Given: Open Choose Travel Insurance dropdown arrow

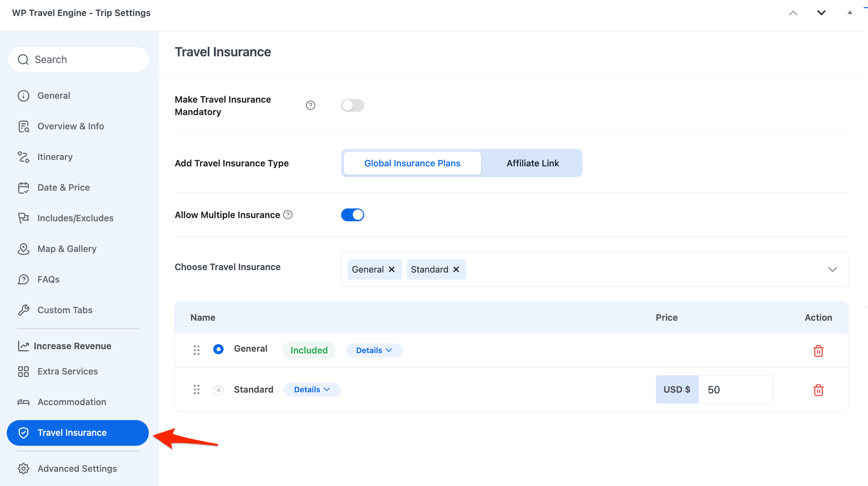Looking at the screenshot, I should coord(832,269).
